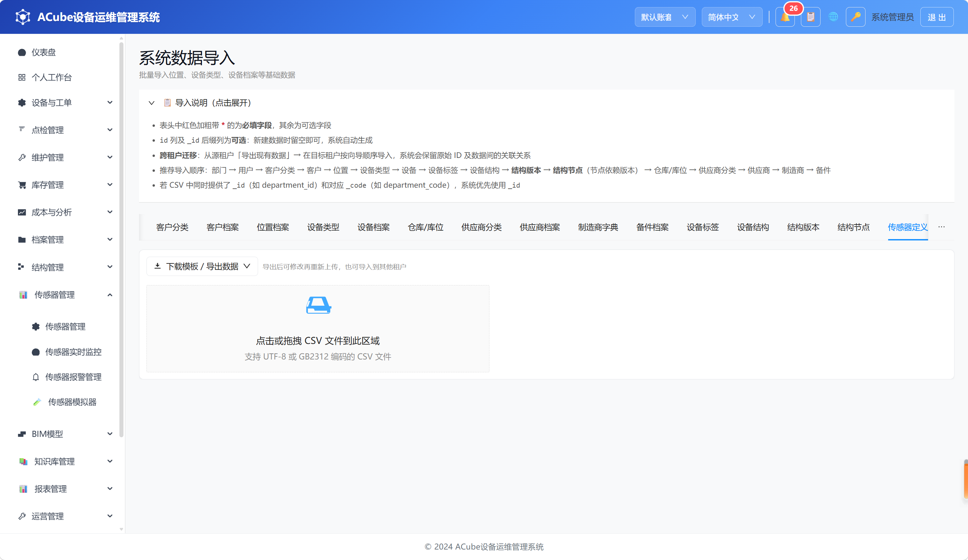Click the 知识库管理 icon
Image resolution: width=968 pixels, height=560 pixels.
point(23,461)
